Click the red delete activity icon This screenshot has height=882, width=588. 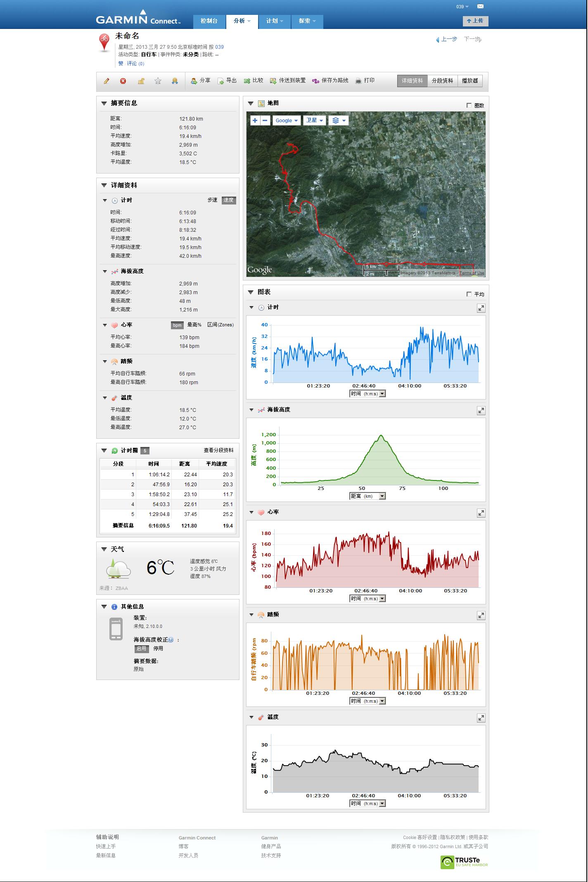pos(123,81)
